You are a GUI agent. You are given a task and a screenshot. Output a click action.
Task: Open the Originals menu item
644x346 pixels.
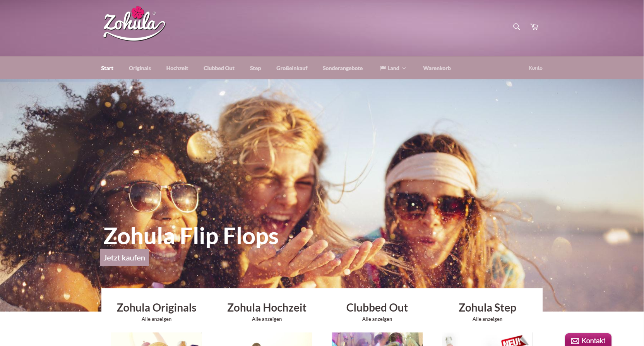coord(140,68)
